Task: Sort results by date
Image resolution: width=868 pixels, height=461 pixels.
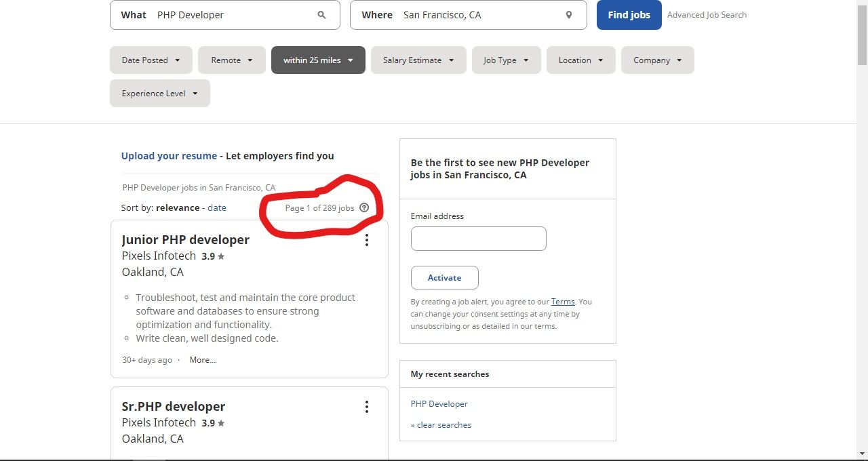Action: pyautogui.click(x=217, y=208)
